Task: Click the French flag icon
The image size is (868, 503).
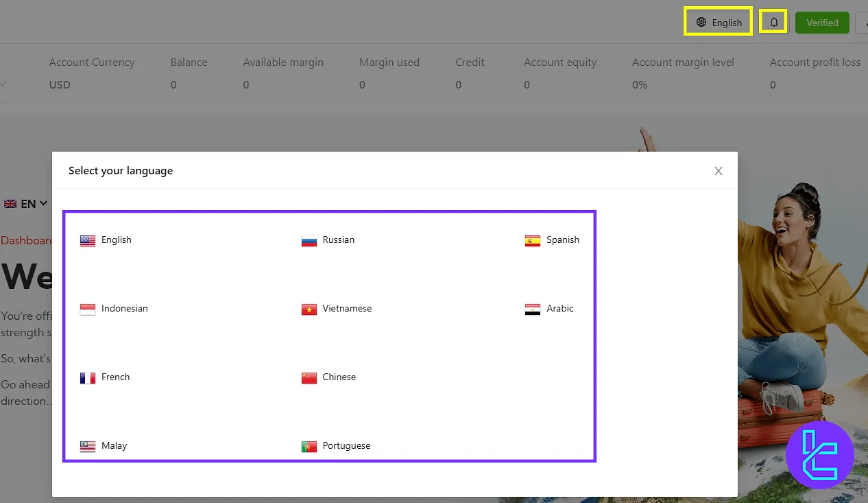Action: pos(88,377)
